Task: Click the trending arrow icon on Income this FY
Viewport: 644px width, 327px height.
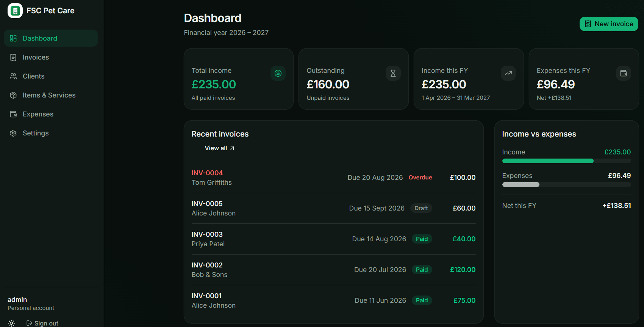Action: point(508,73)
